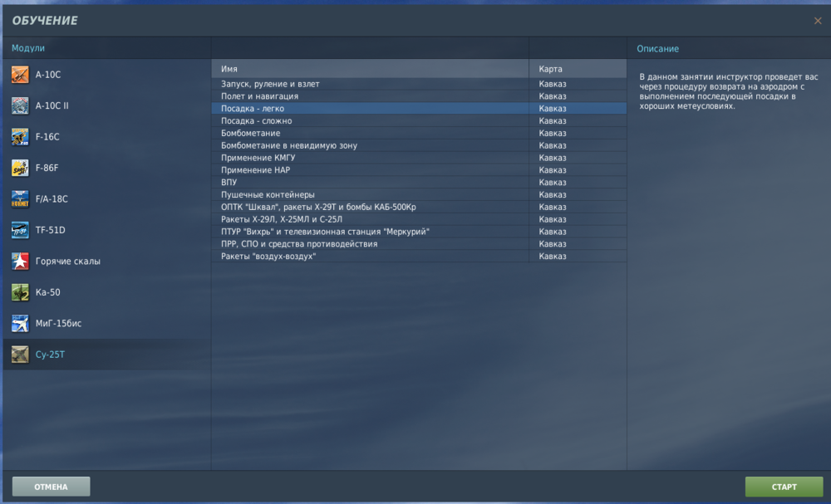
Task: Click Кавказ cell in Ракеты "воздух-воздух" row
Action: click(578, 257)
